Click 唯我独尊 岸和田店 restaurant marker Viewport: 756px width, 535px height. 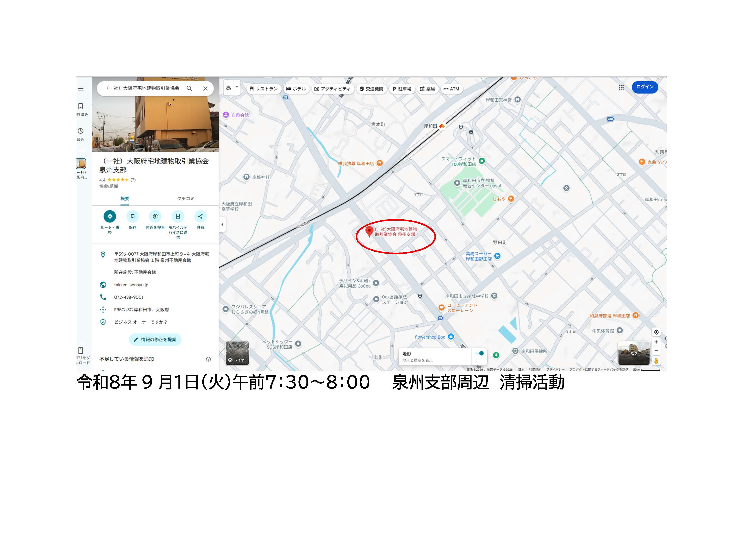(x=379, y=163)
